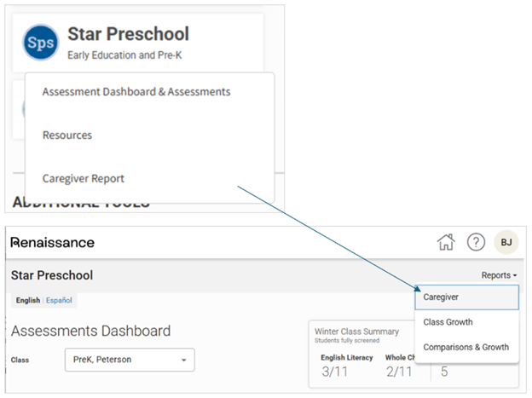Viewport: 532px width, 398px height.
Task: Choose Caregiver Report in the popup menu
Action: (x=84, y=178)
